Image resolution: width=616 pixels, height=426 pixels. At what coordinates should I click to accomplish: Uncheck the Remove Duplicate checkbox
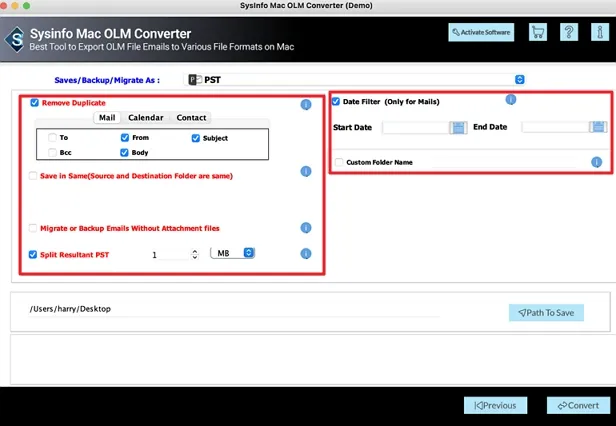pyautogui.click(x=35, y=103)
